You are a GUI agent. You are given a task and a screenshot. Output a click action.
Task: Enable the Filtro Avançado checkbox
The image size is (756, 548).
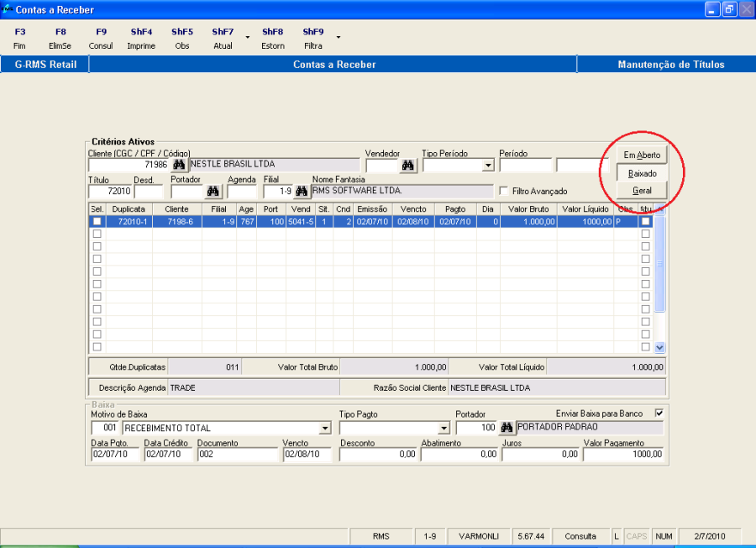tap(504, 192)
